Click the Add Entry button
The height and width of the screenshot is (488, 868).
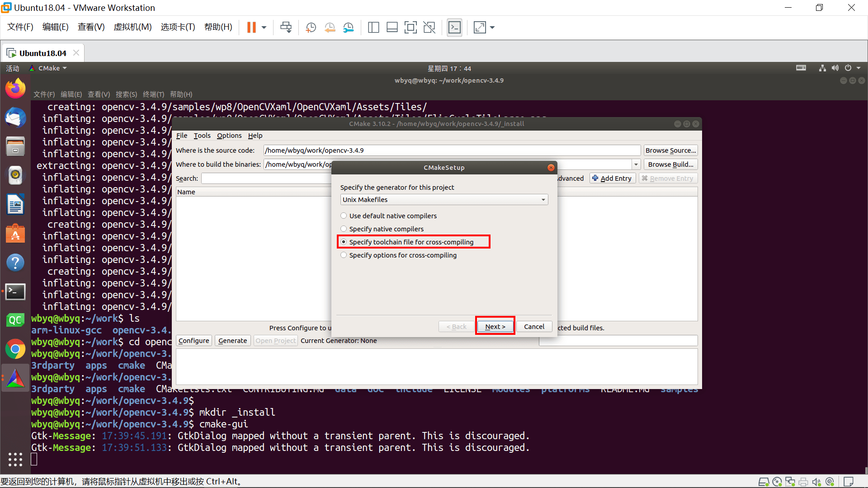[x=613, y=178]
